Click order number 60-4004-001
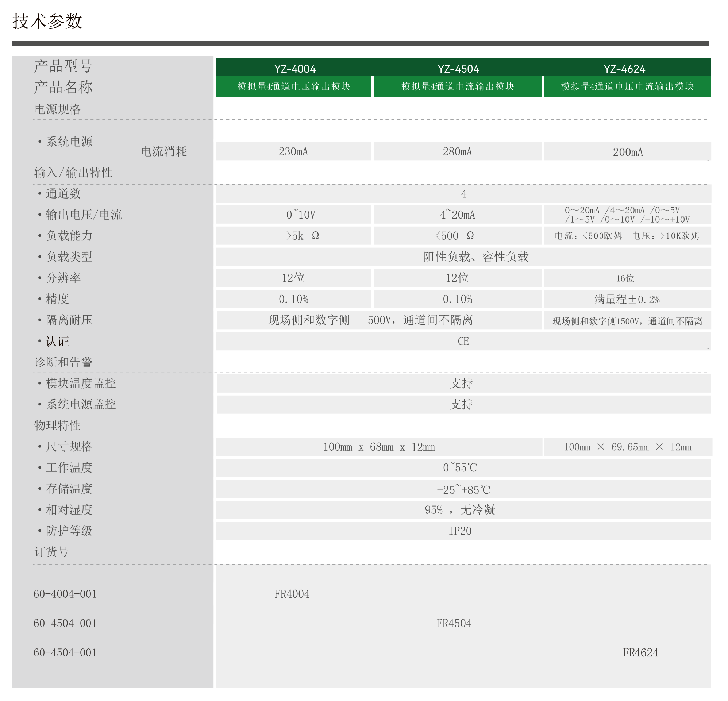The image size is (728, 701). click(65, 594)
